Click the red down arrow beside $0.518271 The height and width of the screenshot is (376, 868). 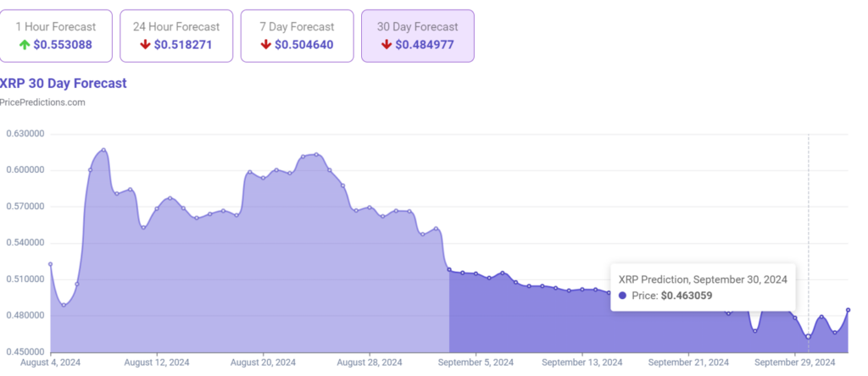[145, 44]
